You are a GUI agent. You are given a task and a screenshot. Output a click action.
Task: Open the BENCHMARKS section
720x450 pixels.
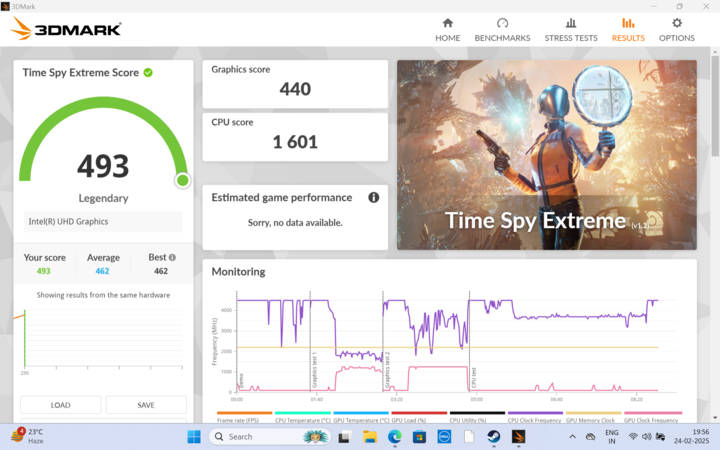[502, 30]
